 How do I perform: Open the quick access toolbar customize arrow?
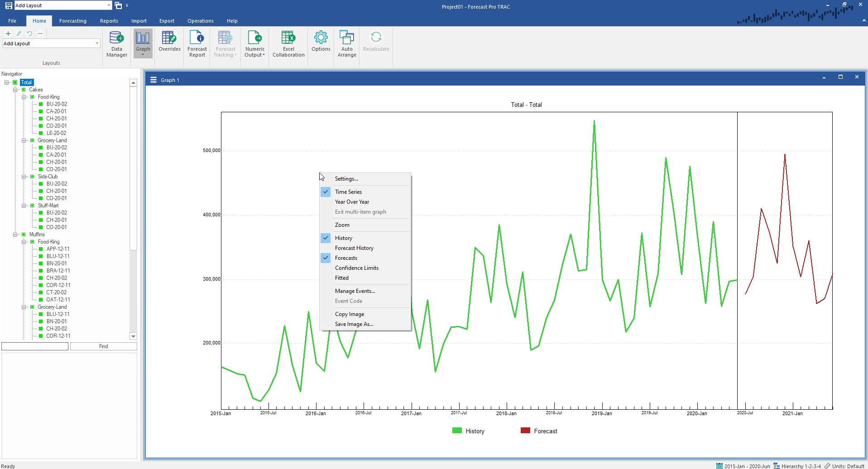127,5
